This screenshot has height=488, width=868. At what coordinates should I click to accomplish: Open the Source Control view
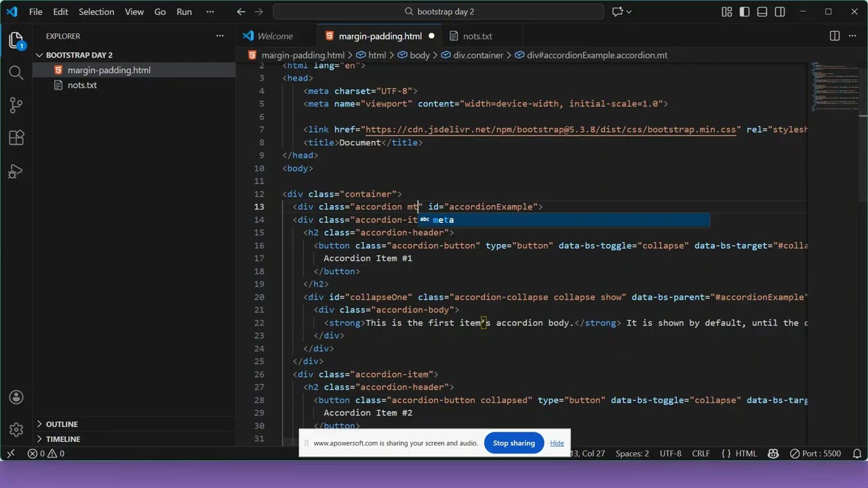tap(16, 105)
